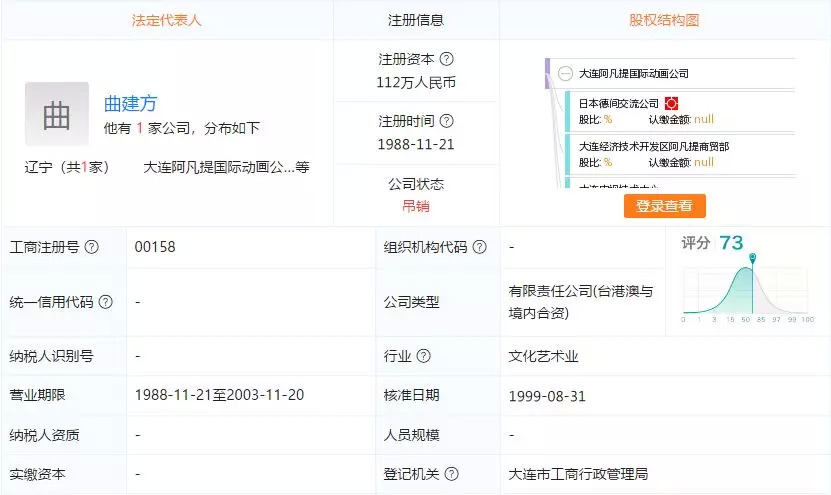Click the 核准日期 label
This screenshot has width=831, height=495.
click(x=412, y=395)
